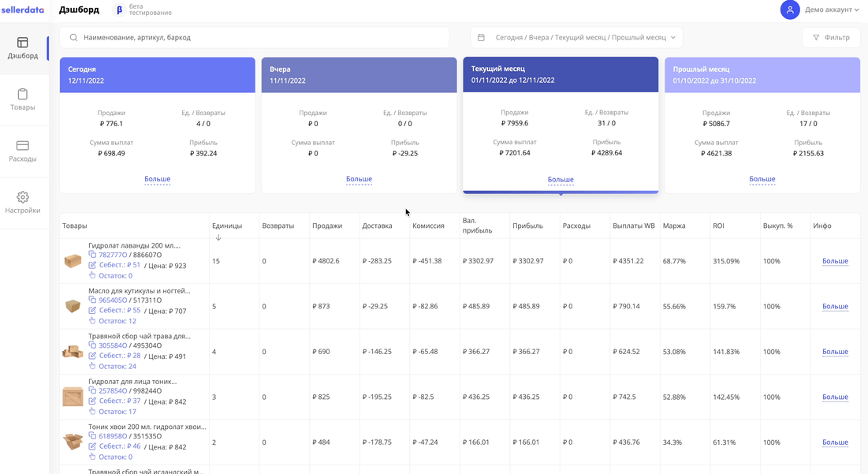
Task: Open the Расходы sidebar section
Action: click(23, 151)
